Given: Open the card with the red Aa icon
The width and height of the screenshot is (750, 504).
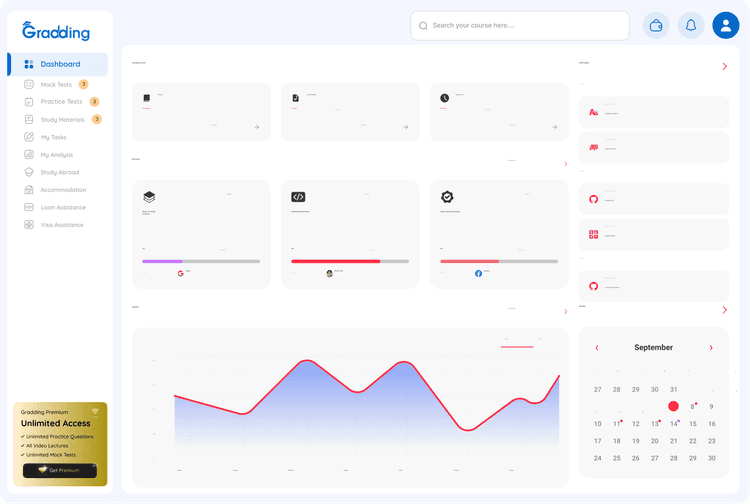Looking at the screenshot, I should (653, 112).
